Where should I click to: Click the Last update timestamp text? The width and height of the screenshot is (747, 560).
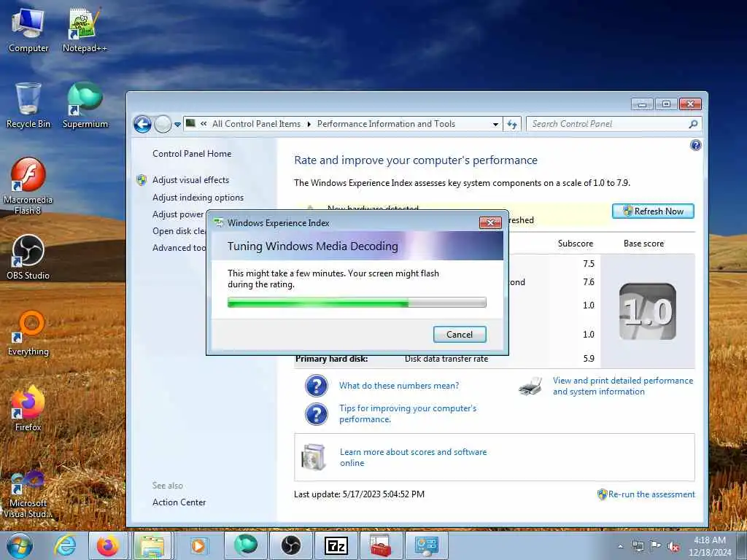click(x=359, y=494)
